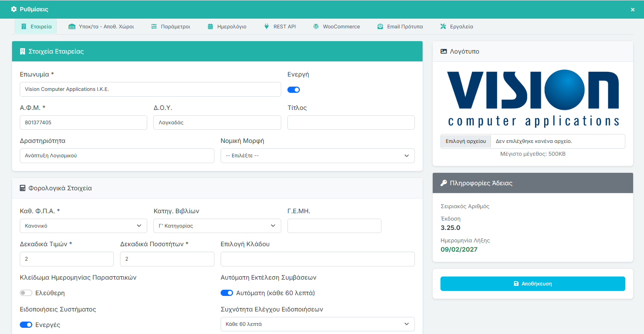Click the tools icon for Εργαλεία

coord(443,26)
